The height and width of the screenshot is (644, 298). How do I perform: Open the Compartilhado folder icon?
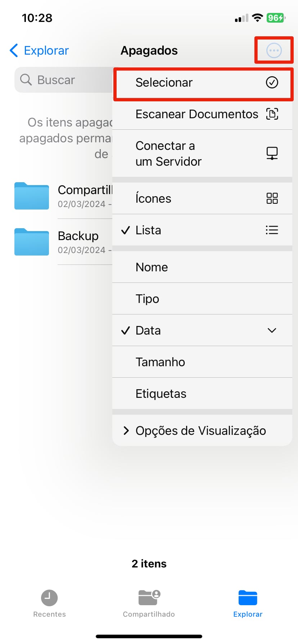pyautogui.click(x=32, y=196)
